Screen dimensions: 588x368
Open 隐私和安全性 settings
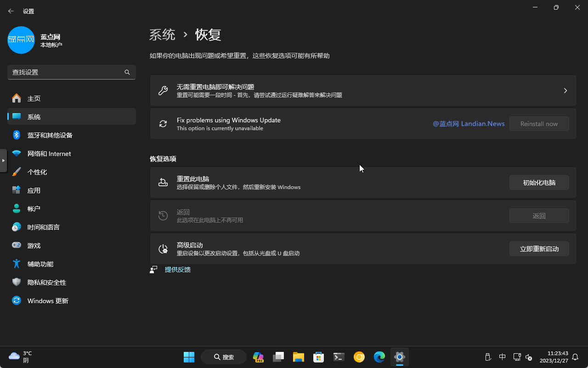click(46, 282)
